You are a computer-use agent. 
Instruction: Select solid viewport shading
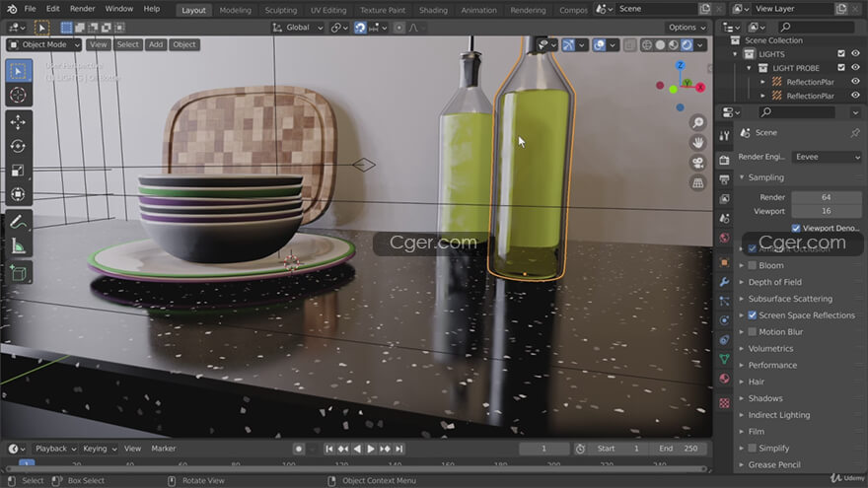pos(660,44)
